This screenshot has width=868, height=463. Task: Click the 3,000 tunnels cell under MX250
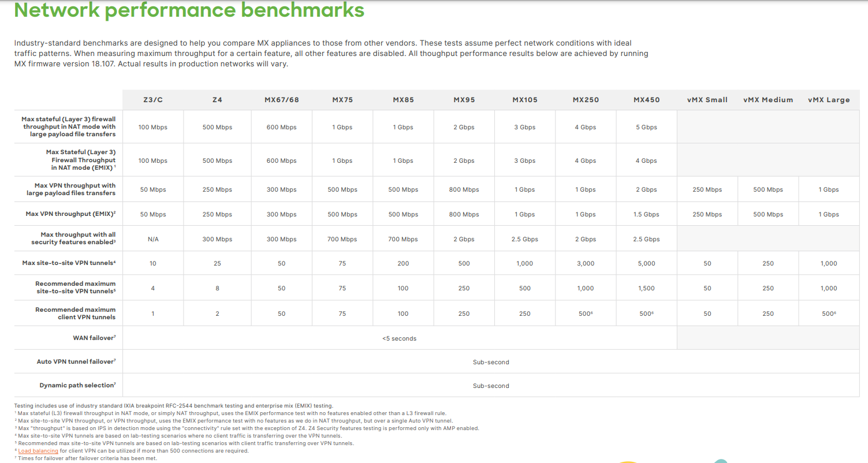[x=586, y=263]
